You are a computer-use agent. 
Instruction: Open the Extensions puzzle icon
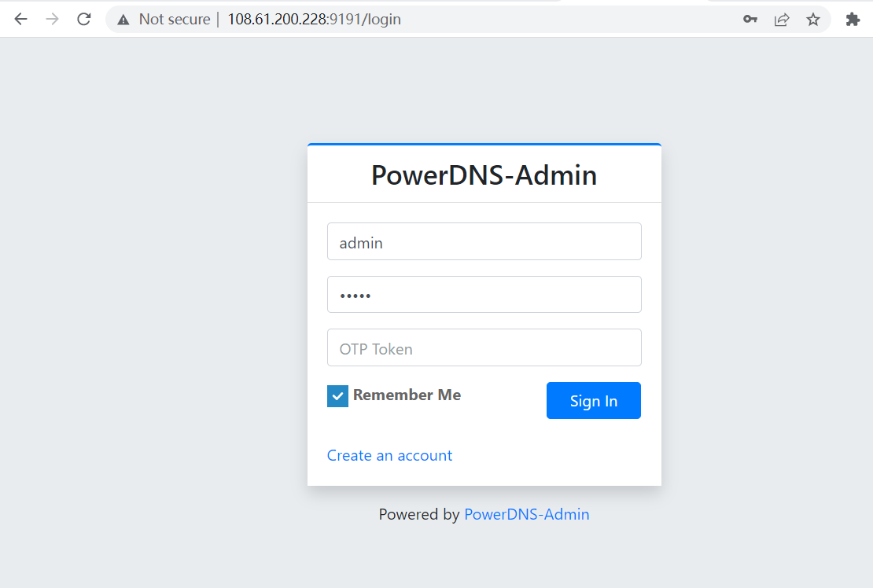853,20
